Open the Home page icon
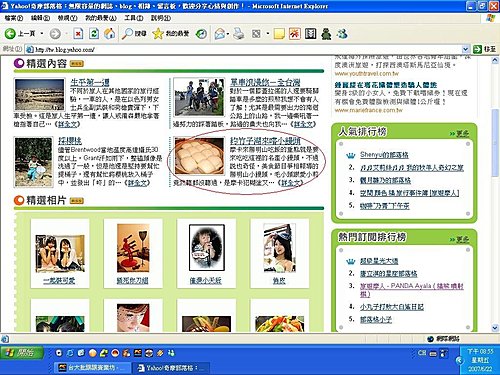This screenshot has height=375, width=500. click(110, 34)
